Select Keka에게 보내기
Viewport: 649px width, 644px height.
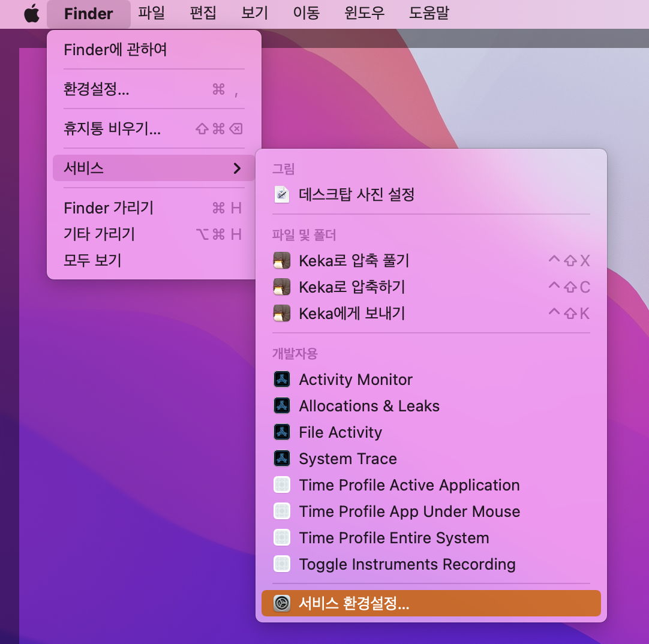(x=431, y=314)
